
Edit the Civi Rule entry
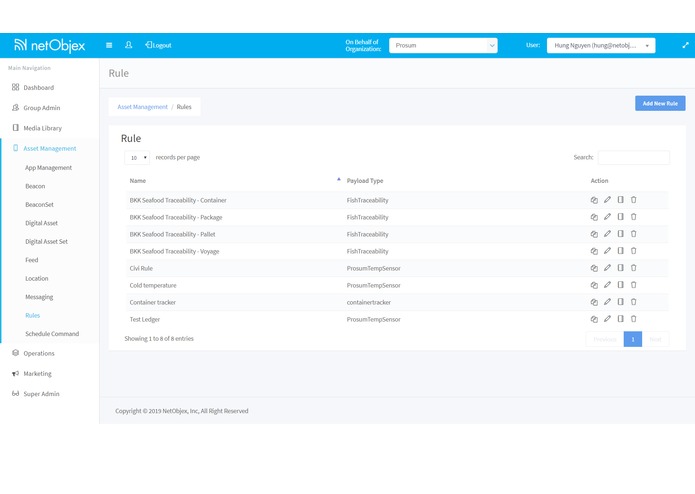[607, 268]
